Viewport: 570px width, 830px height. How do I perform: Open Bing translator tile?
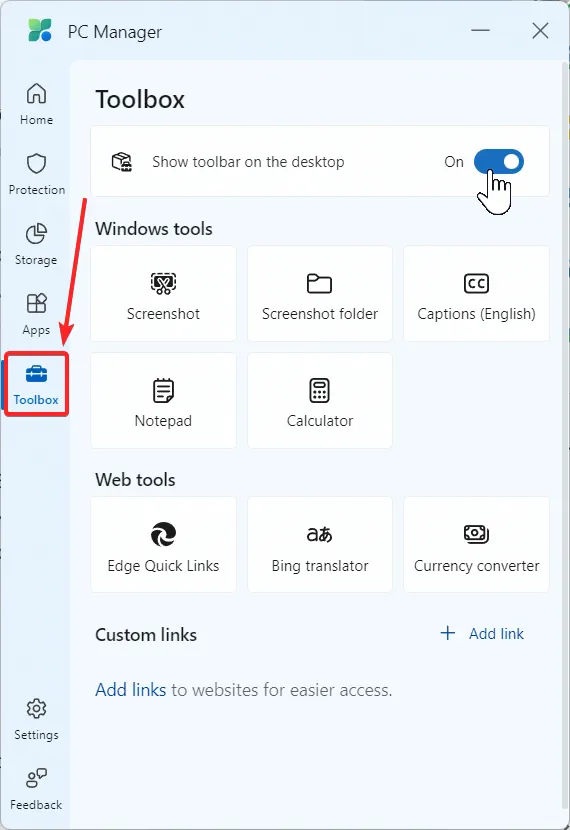pyautogui.click(x=320, y=545)
